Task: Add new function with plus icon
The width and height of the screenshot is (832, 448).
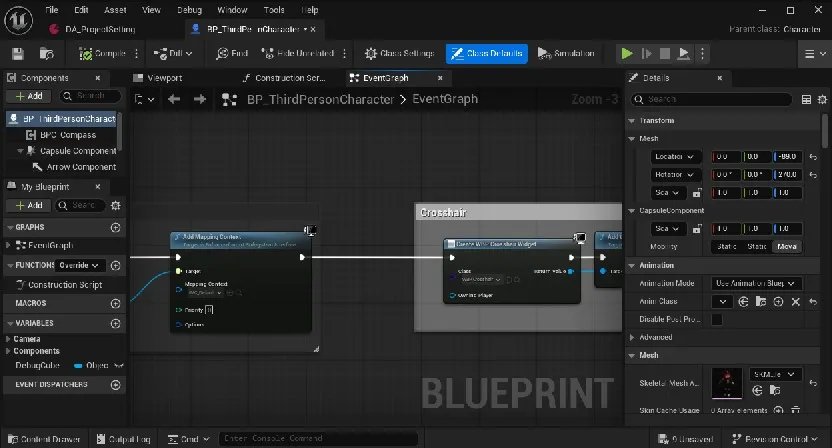Action: (x=116, y=265)
